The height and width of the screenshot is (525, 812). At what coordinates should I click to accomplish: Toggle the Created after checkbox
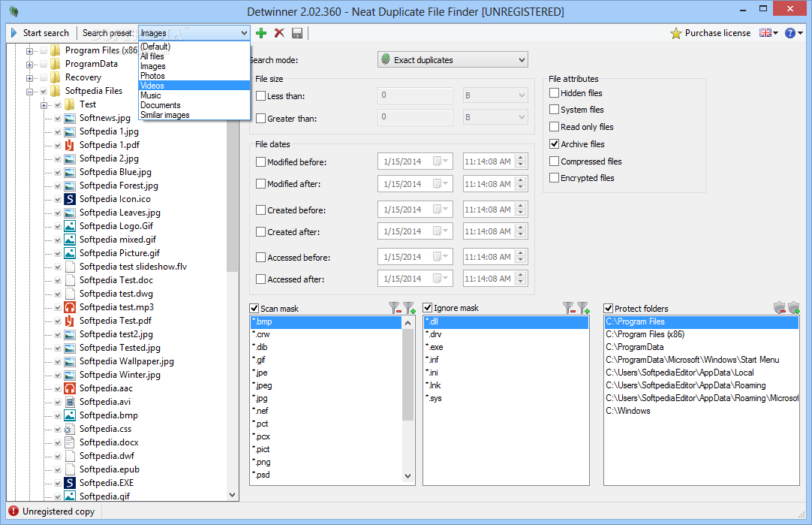pyautogui.click(x=261, y=231)
